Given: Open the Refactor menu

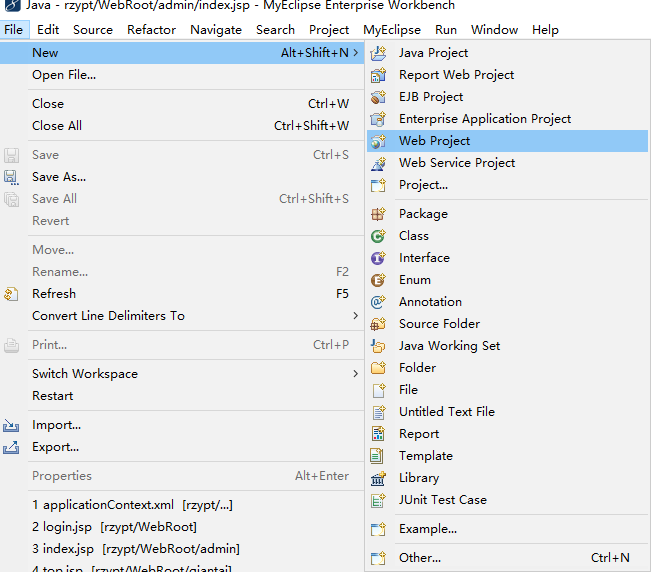Looking at the screenshot, I should coord(152,30).
